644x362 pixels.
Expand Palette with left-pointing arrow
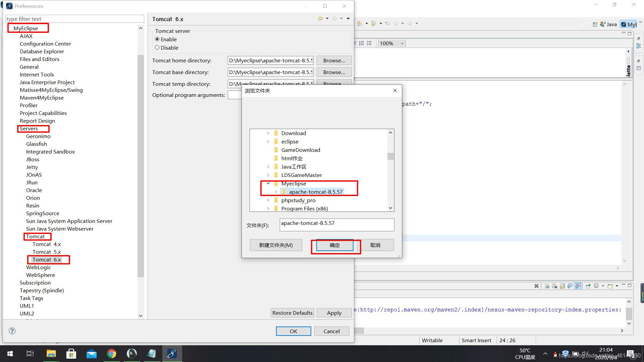click(628, 51)
